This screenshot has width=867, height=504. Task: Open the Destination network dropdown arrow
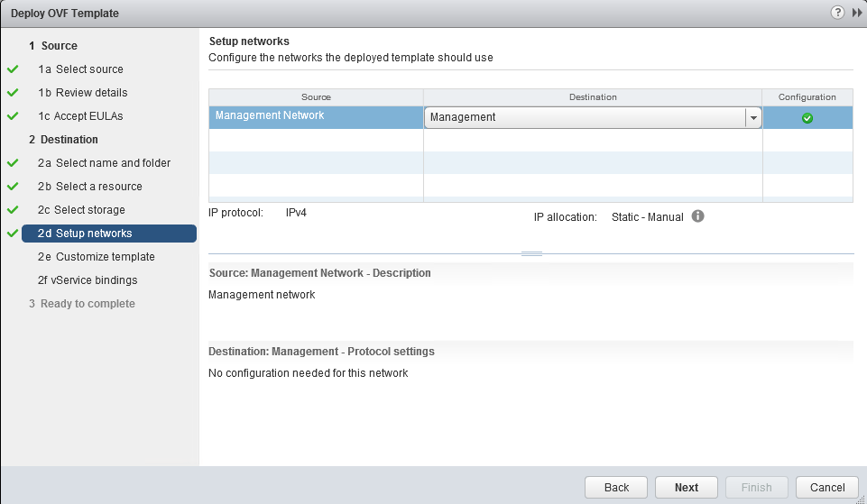tap(752, 117)
